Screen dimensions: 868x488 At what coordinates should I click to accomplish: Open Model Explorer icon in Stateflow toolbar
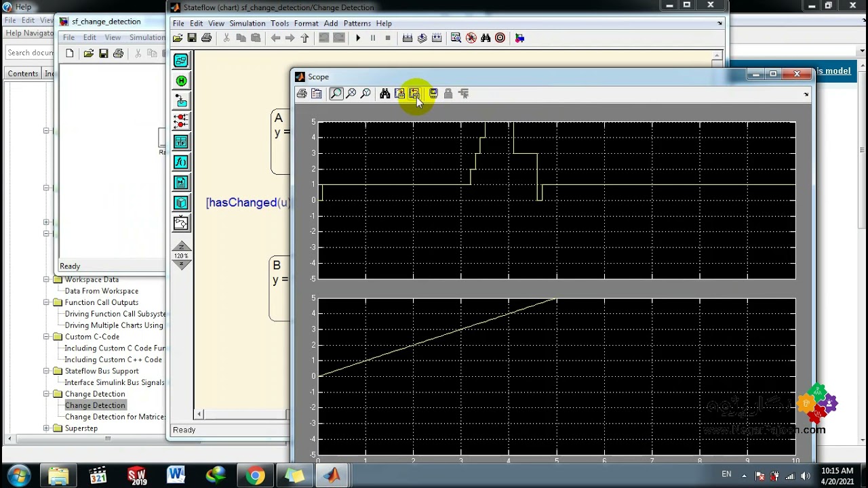coord(456,38)
